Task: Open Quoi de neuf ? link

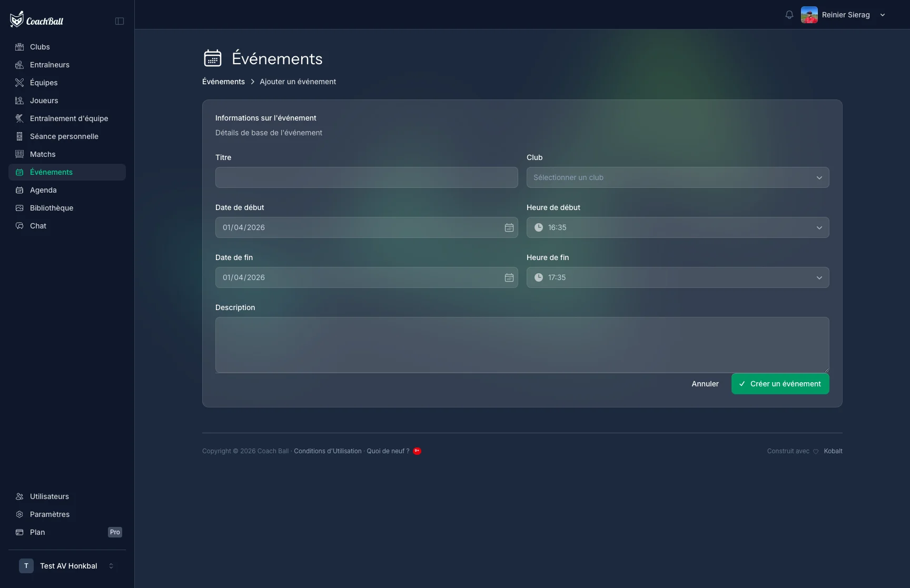Action: point(388,451)
